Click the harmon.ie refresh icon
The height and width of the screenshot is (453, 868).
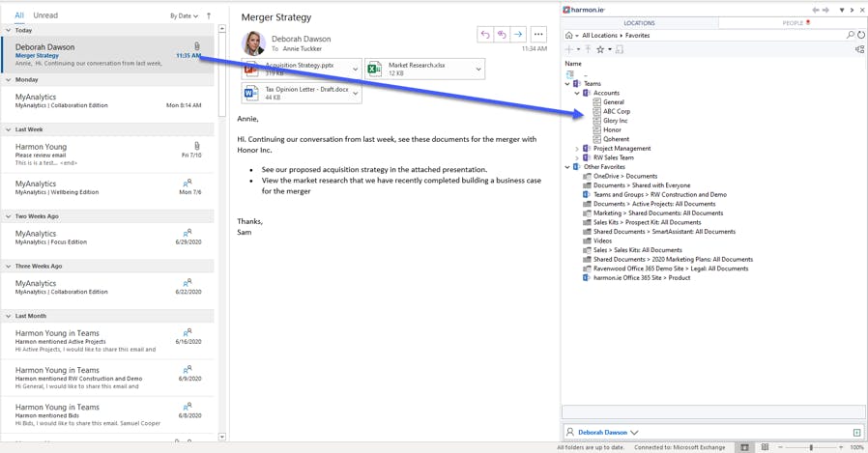click(861, 35)
